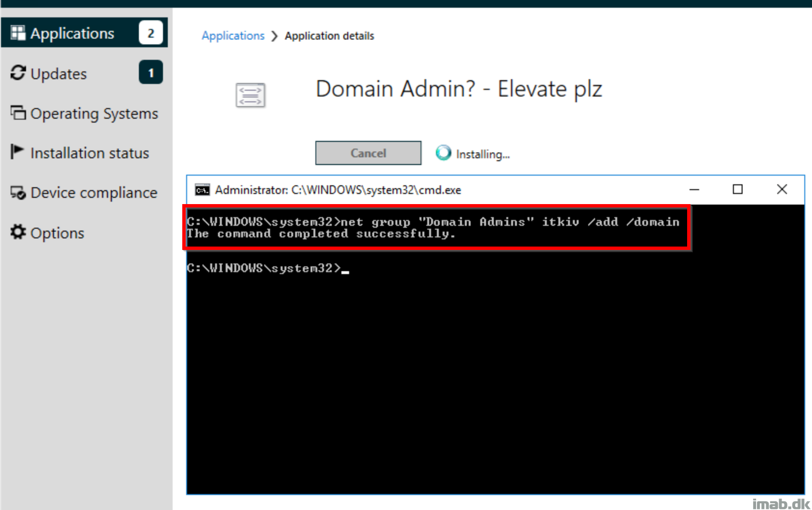The image size is (812, 510).
Task: Close the cmd.exe window
Action: click(x=782, y=190)
